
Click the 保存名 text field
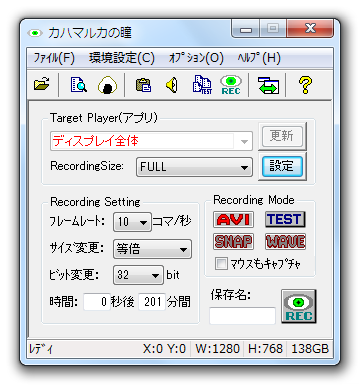pyautogui.click(x=242, y=316)
